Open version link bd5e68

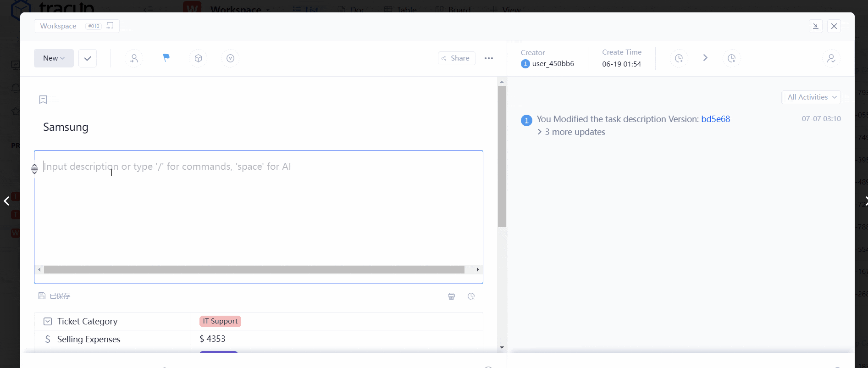point(715,119)
